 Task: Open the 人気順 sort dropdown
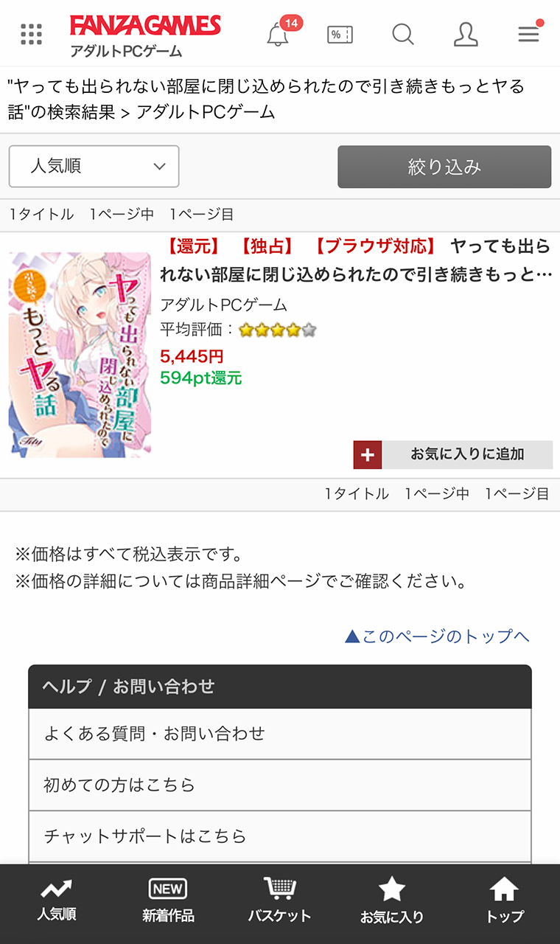pyautogui.click(x=94, y=167)
